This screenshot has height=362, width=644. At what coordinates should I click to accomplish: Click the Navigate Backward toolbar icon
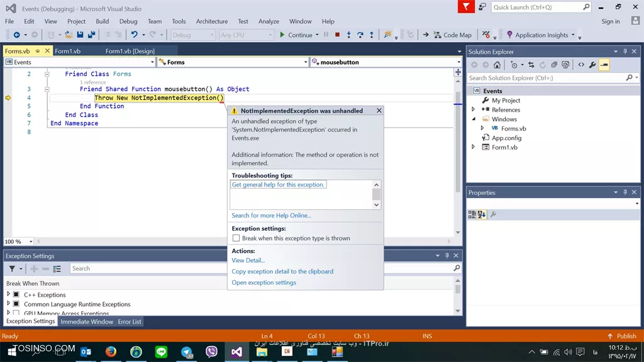coord(17,35)
